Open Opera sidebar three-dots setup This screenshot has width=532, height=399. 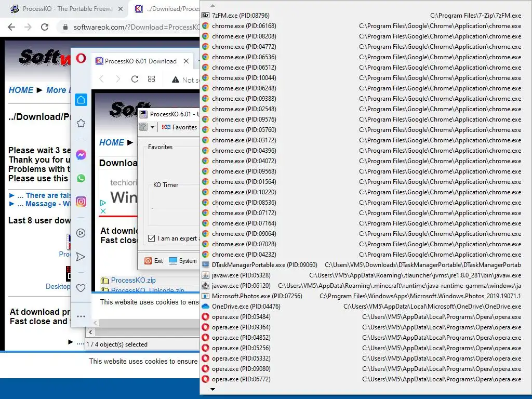81,316
